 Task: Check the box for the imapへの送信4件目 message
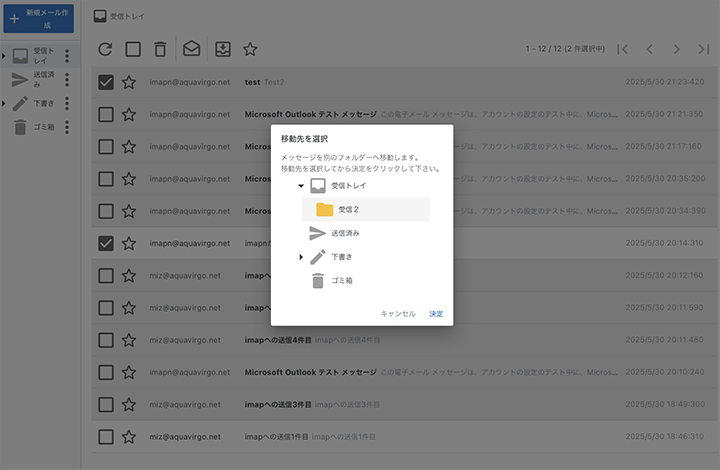point(106,340)
